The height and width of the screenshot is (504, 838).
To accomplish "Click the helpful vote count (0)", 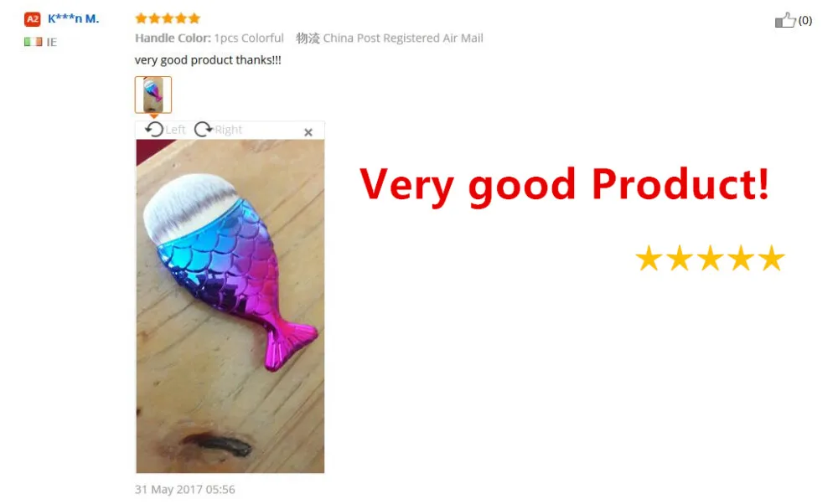I will [805, 20].
